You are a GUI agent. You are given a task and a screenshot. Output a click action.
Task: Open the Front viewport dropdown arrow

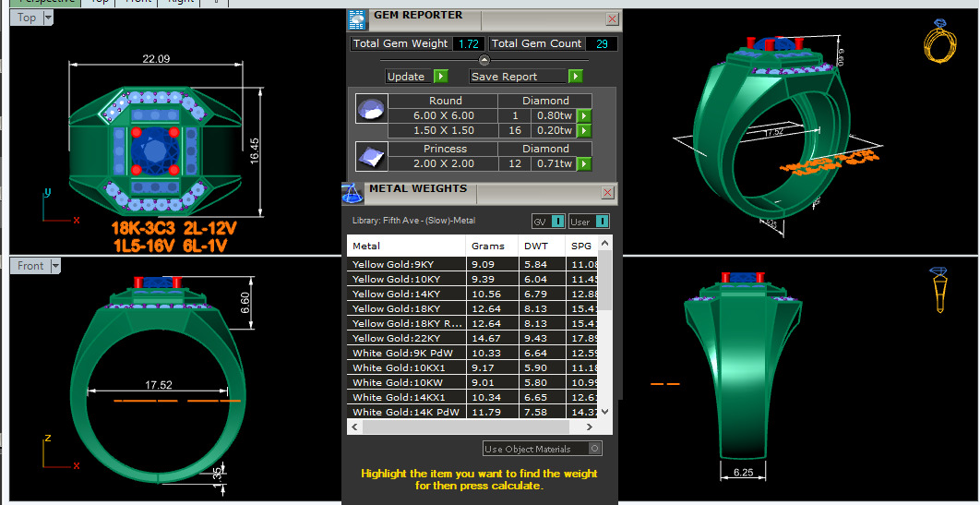pyautogui.click(x=55, y=266)
